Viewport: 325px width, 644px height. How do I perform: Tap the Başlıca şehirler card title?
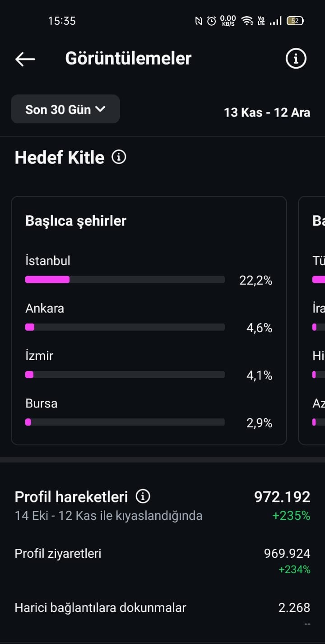click(76, 221)
